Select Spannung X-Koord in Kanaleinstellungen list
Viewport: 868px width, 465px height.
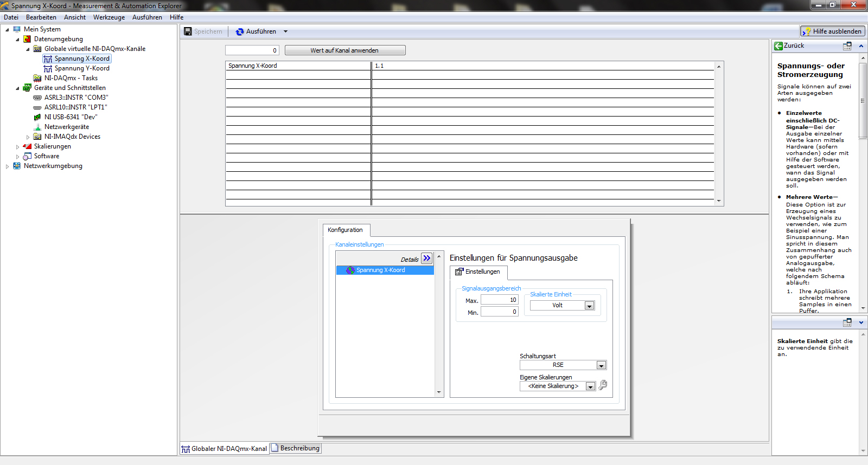(385, 270)
